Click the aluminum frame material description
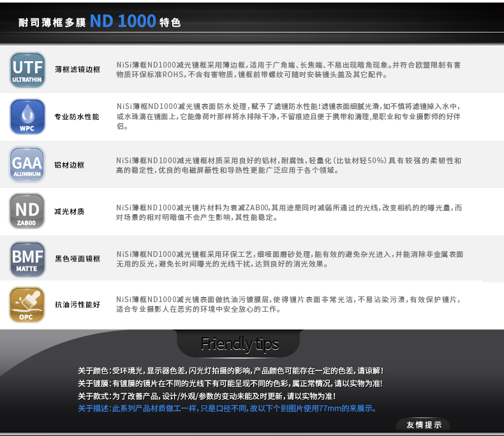The height and width of the screenshot is (436, 504). point(288,165)
